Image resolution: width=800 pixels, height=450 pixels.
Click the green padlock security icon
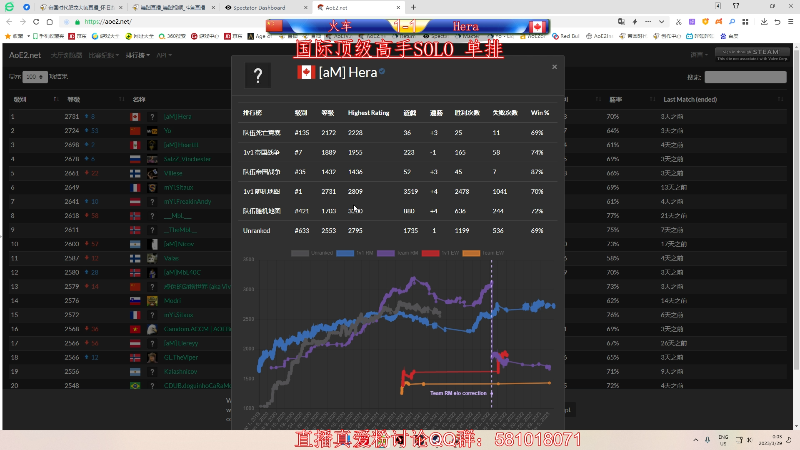point(78,22)
